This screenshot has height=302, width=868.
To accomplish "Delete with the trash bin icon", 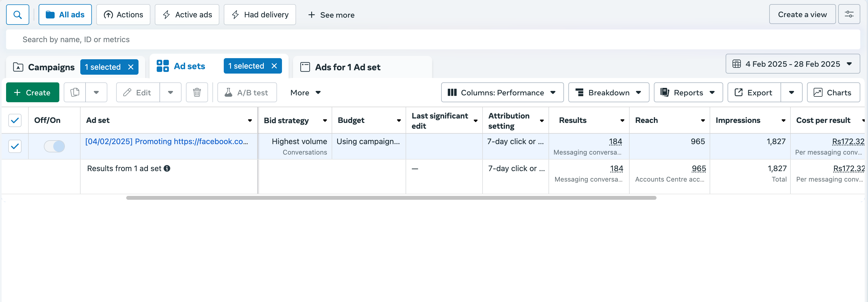I will (197, 92).
